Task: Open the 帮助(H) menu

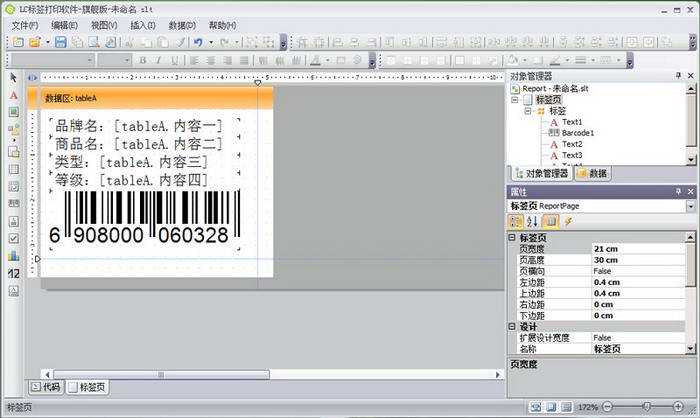Action: tap(223, 25)
